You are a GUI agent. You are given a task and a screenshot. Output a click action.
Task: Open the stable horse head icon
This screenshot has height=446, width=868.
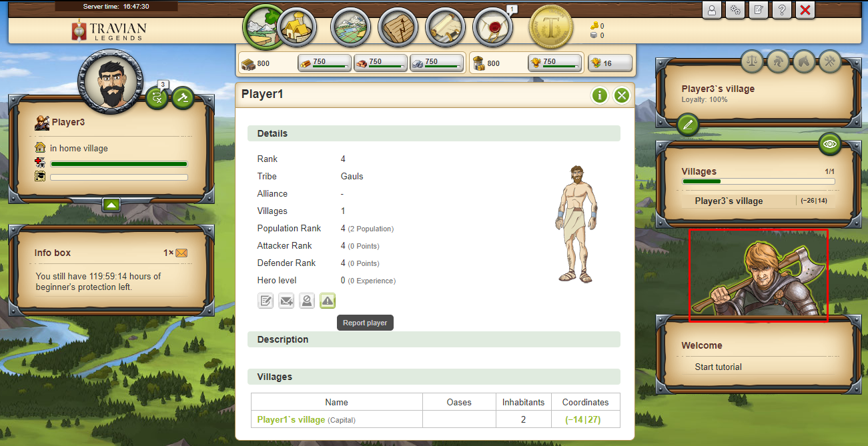pyautogui.click(x=804, y=61)
